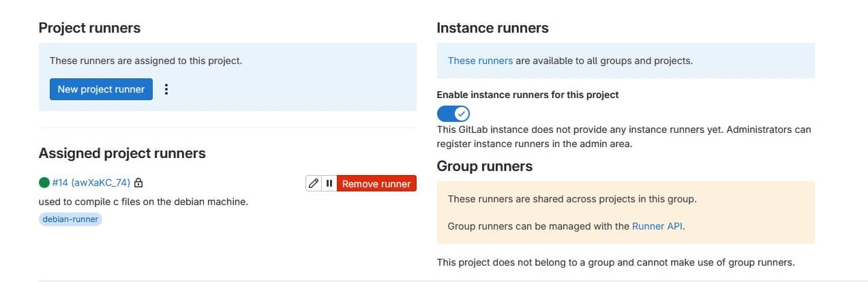This screenshot has width=868, height=282.
Task: Edit runner #14 with the pencil icon
Action: click(x=314, y=183)
